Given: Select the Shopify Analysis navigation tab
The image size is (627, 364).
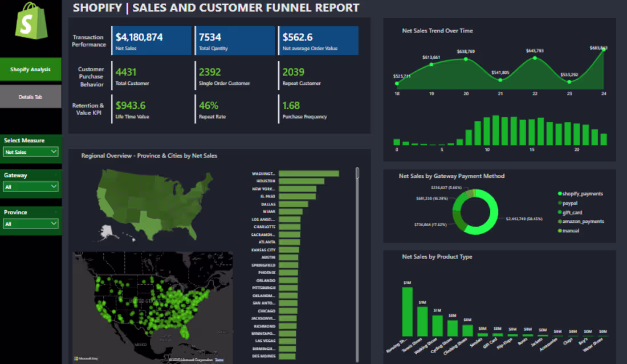Looking at the screenshot, I should [31, 69].
